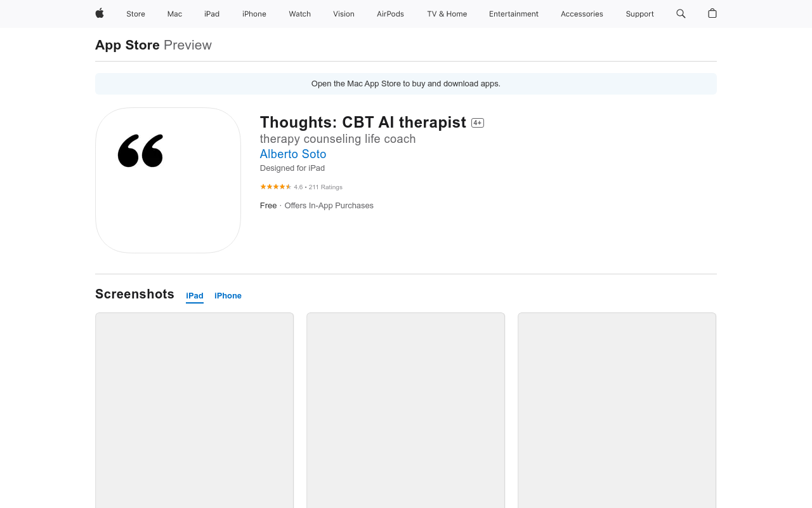Screen dimensions: 812x508
Task: Open the Watch menu item
Action: pos(300,14)
